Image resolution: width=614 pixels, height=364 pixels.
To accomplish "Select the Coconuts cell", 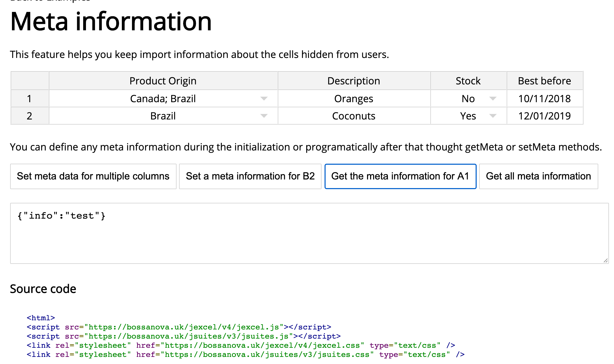I will pos(354,116).
